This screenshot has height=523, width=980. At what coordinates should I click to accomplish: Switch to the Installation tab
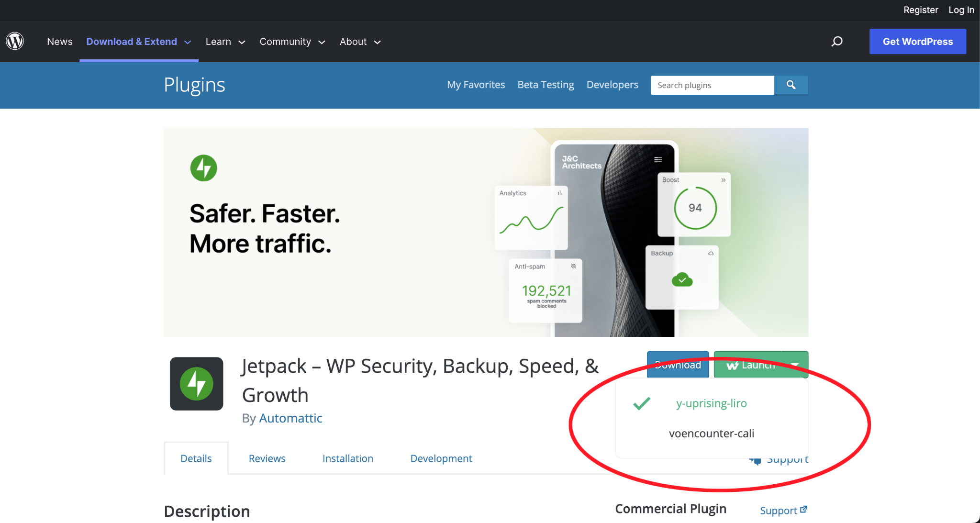pyautogui.click(x=348, y=458)
